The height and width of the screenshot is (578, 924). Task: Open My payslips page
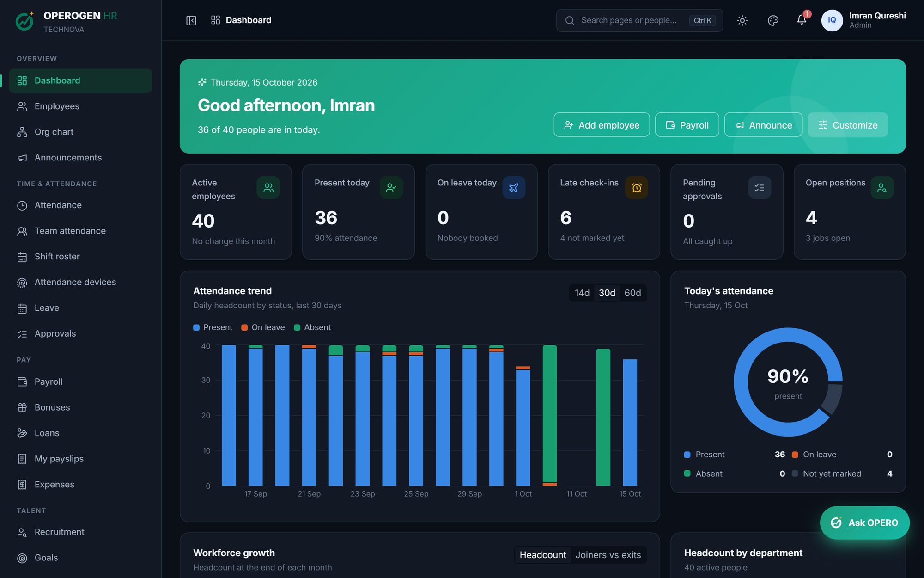(80, 459)
